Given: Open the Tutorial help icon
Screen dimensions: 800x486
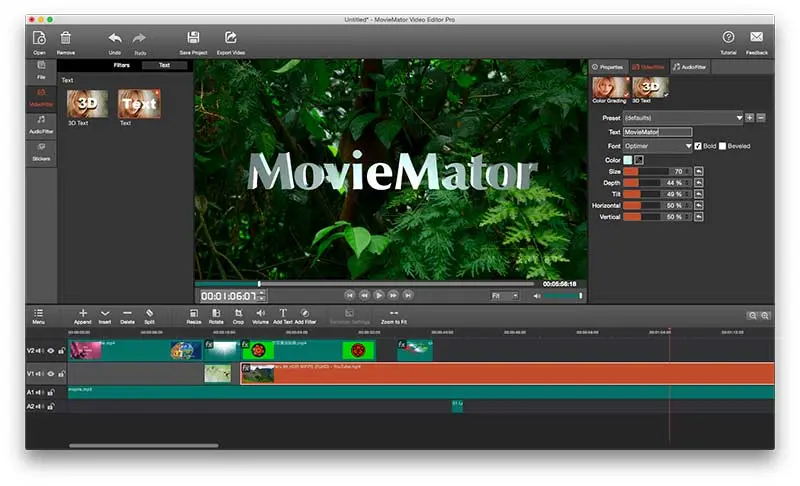Looking at the screenshot, I should coord(729,37).
